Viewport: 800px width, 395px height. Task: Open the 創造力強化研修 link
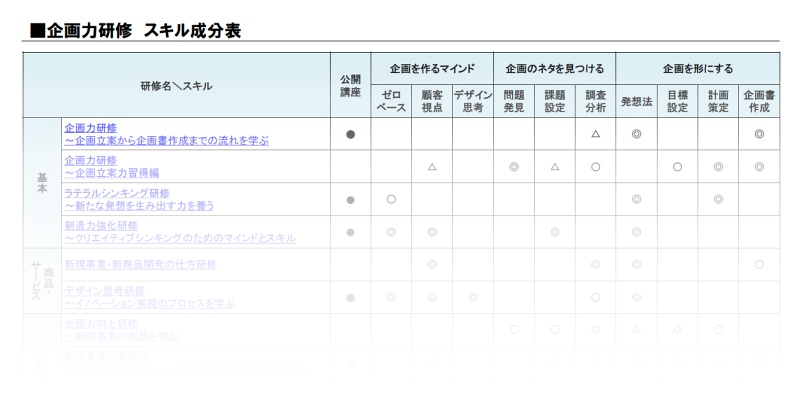click(180, 232)
